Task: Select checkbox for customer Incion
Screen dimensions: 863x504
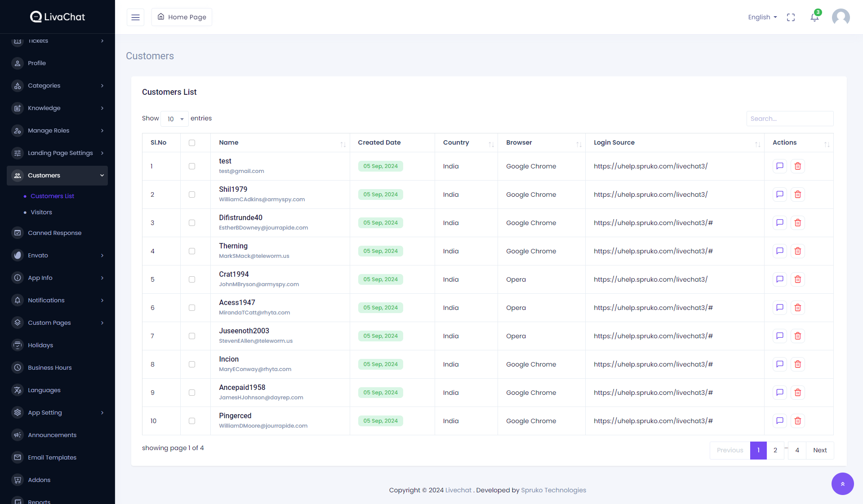Action: pos(192,364)
